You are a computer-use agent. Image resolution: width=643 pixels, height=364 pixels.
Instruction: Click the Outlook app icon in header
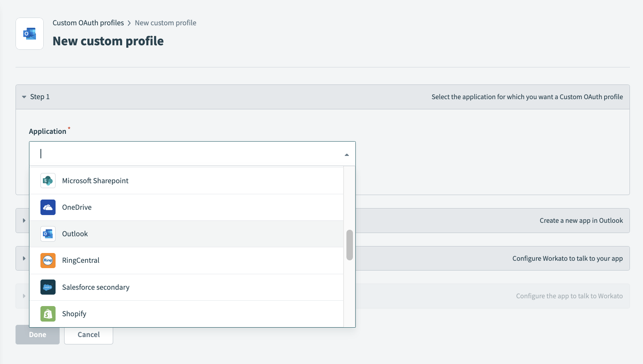pos(29,33)
